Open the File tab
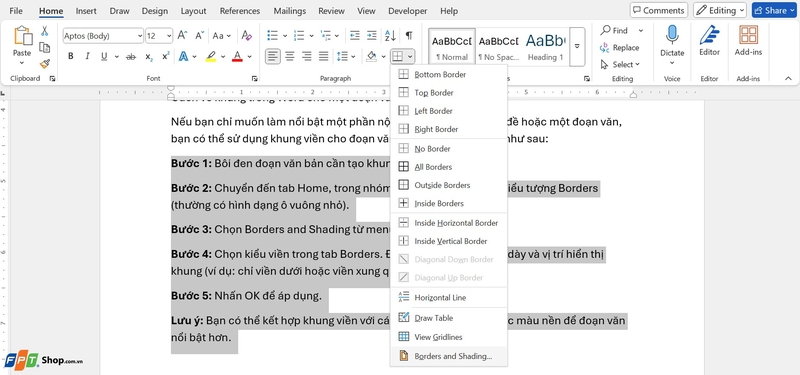800x375 pixels. (x=16, y=11)
